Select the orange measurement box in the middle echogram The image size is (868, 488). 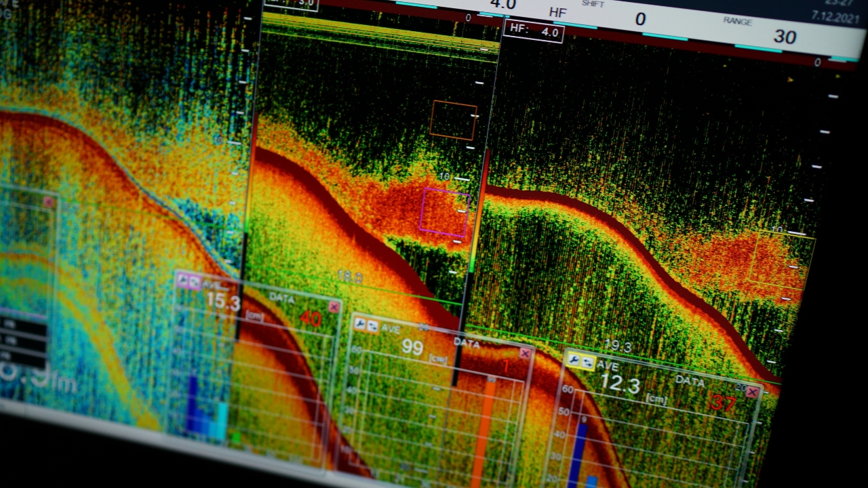click(x=453, y=121)
